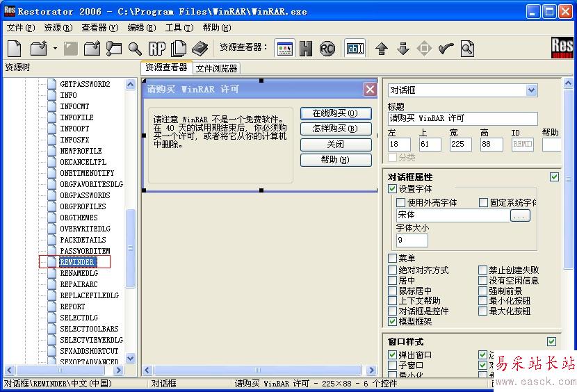
Task: Click resource tree scroll down arrow
Action: click(130, 358)
